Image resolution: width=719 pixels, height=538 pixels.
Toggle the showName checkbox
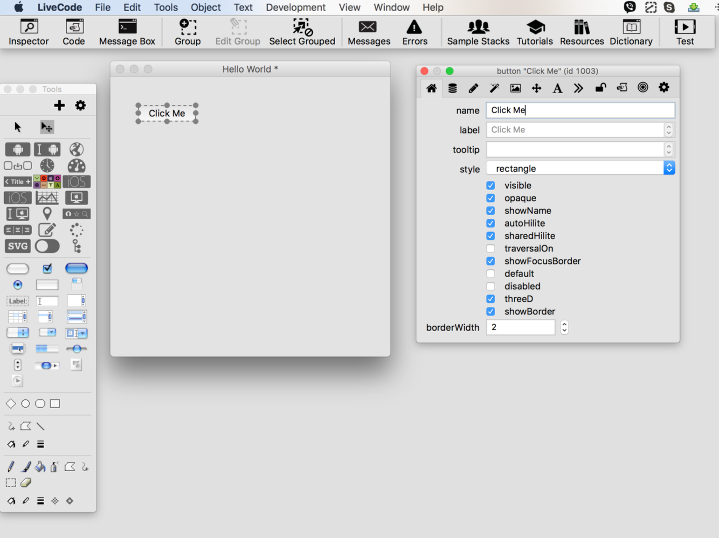491,211
